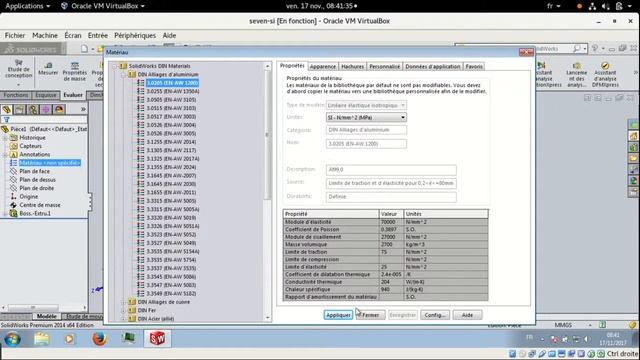Select material 3.3523 (EN-AW 5052)
Image resolution: width=640 pixels, height=360 pixels.
click(x=171, y=235)
